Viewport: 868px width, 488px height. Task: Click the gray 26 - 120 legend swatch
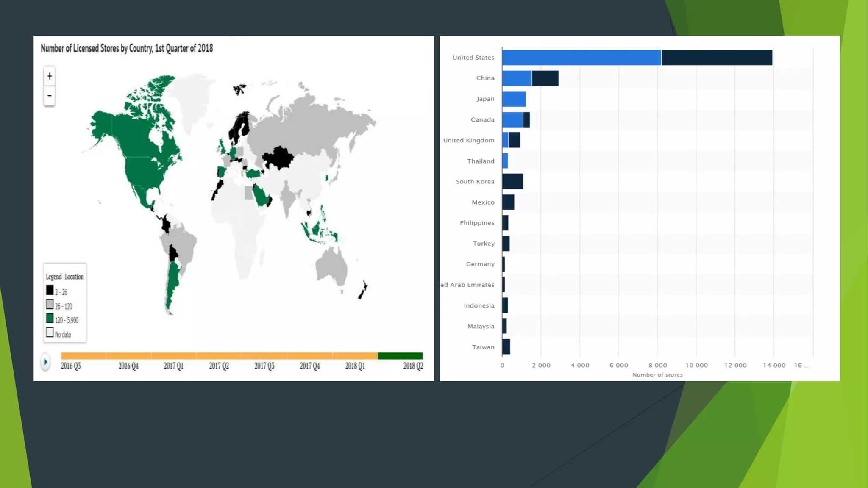click(x=50, y=305)
